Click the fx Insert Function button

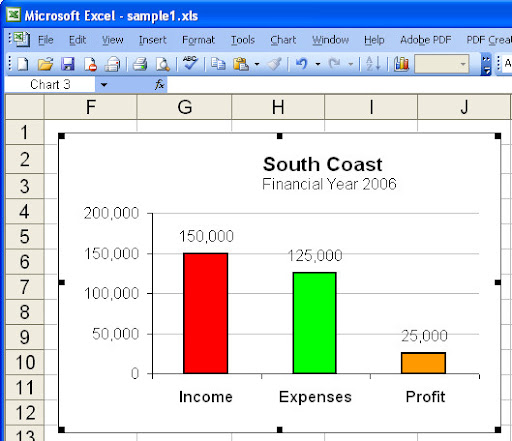[160, 85]
